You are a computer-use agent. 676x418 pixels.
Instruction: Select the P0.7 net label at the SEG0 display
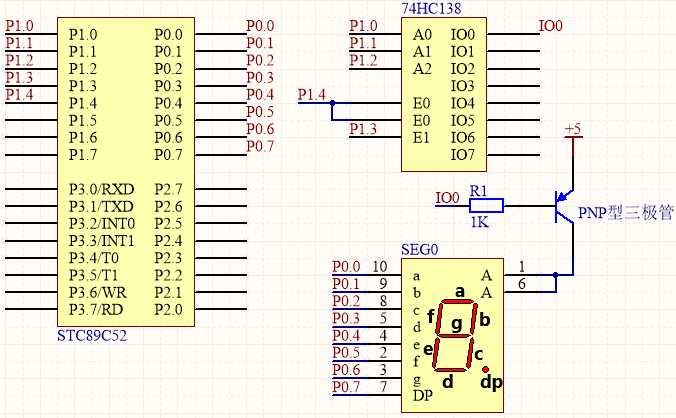[x=346, y=387]
